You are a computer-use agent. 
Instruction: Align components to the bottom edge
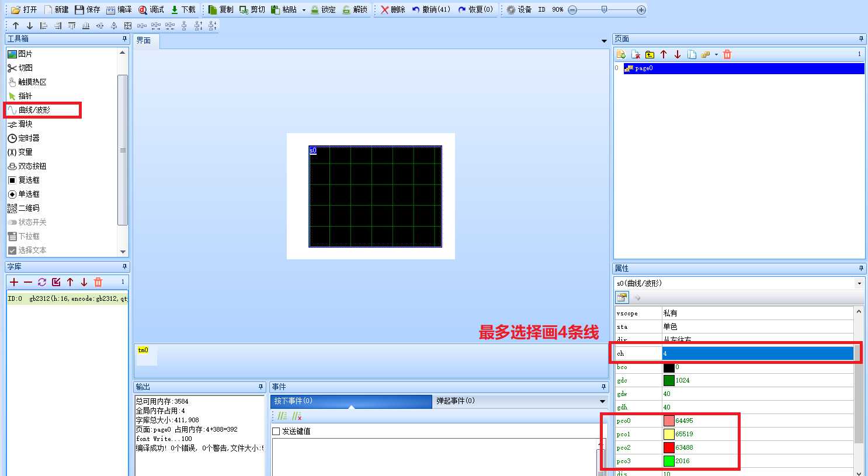pyautogui.click(x=86, y=26)
